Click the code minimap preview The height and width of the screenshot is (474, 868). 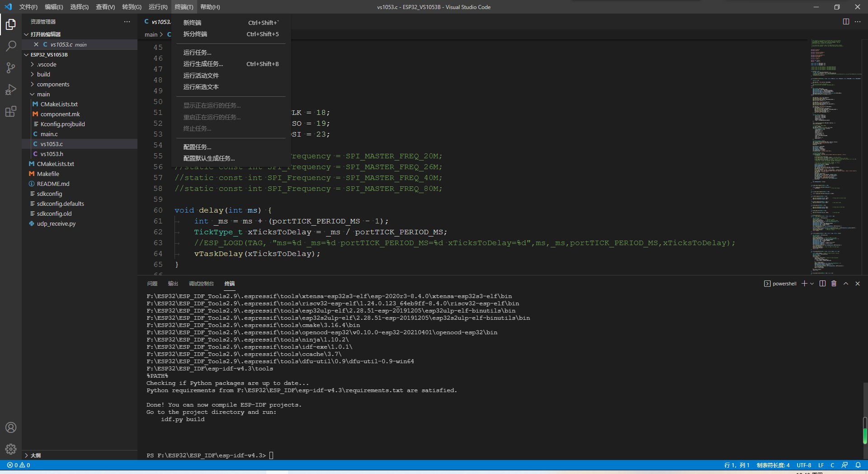pos(835,156)
